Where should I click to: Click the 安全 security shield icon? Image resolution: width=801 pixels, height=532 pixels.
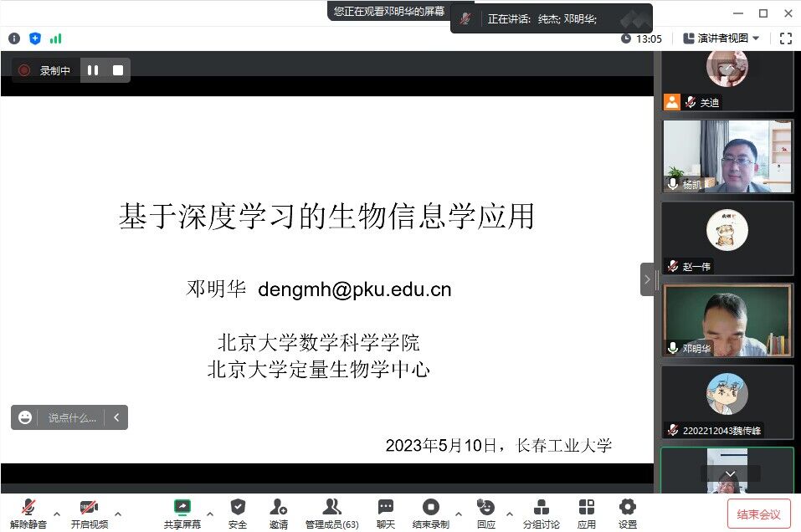[238, 508]
